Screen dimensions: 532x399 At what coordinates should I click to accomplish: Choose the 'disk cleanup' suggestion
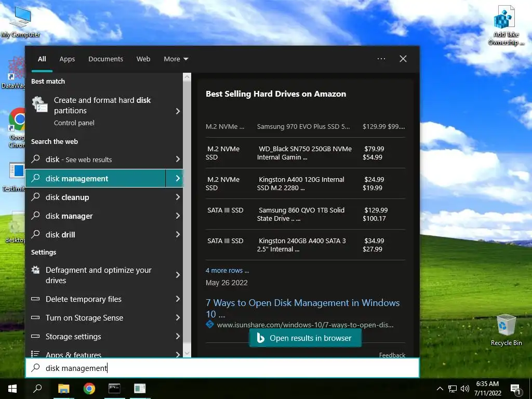(x=95, y=197)
